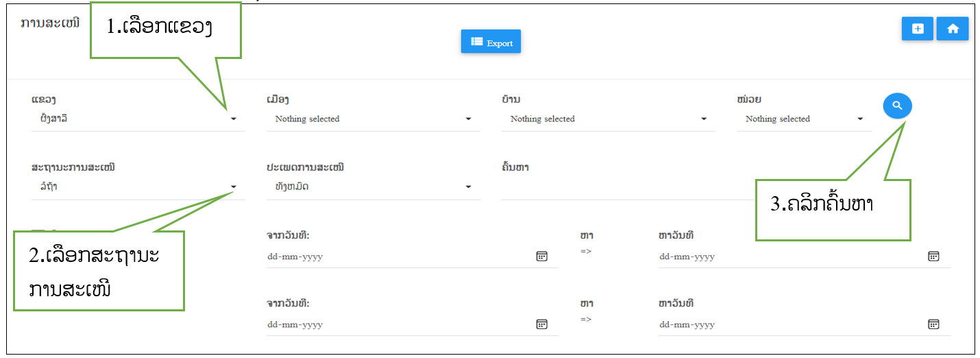Go to home via house icon

click(x=953, y=29)
